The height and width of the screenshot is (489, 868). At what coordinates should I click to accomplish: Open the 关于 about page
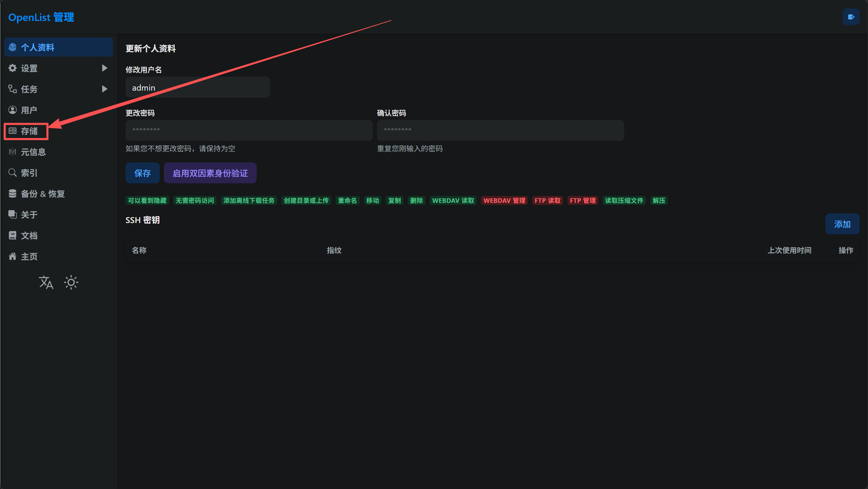point(29,215)
